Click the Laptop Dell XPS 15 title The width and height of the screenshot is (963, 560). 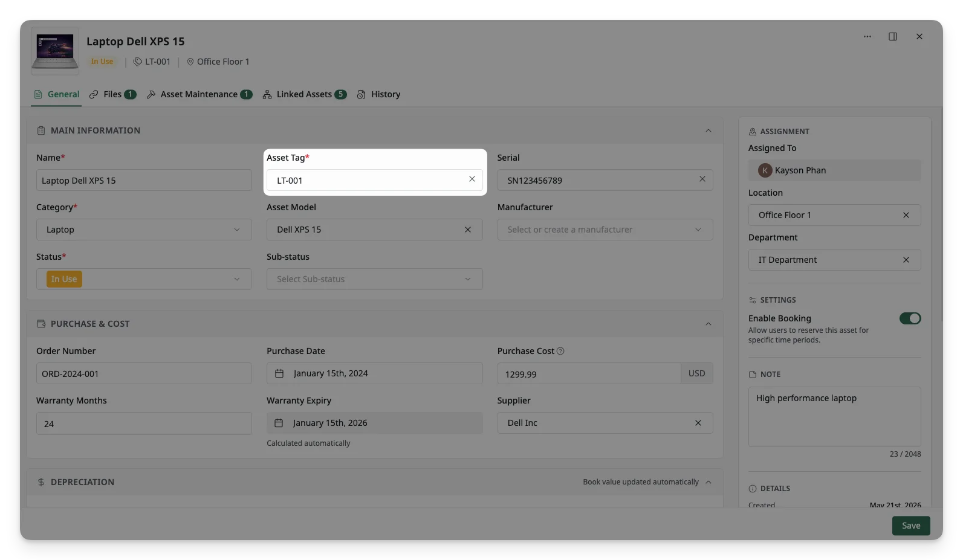coord(135,42)
